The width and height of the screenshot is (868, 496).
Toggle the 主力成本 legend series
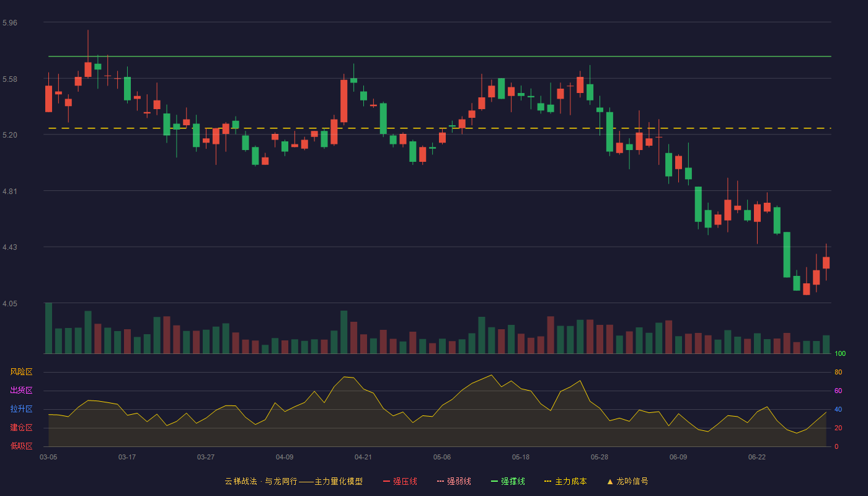[x=565, y=481]
